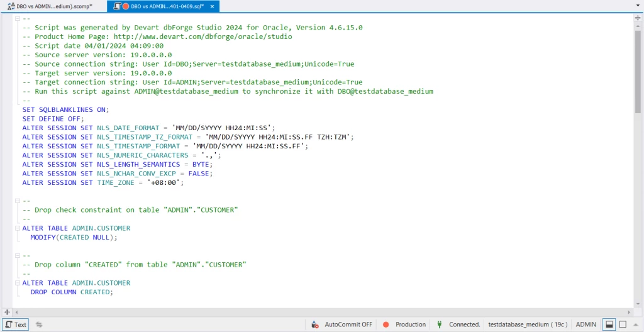Click the 'Target connection string' comment line

[192, 82]
